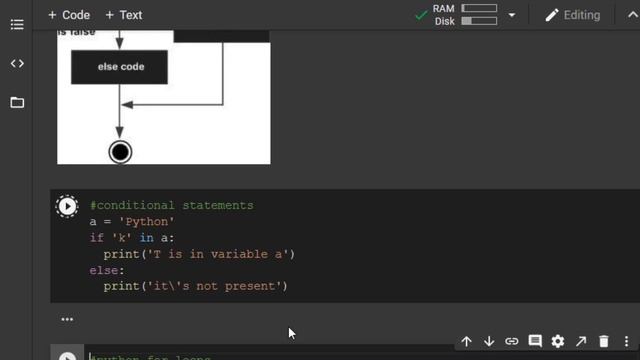Click the print('it\'s not present') line
The image size is (640, 360).
(x=196, y=286)
